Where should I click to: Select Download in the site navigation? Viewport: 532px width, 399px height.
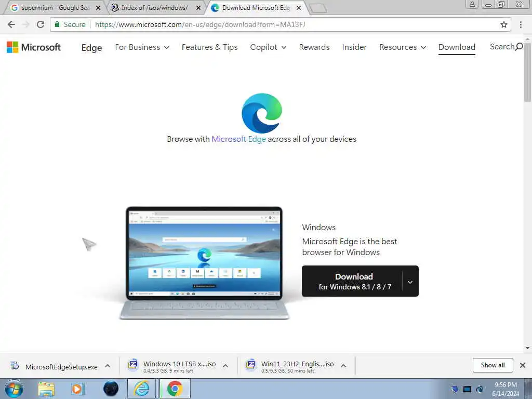pyautogui.click(x=457, y=47)
